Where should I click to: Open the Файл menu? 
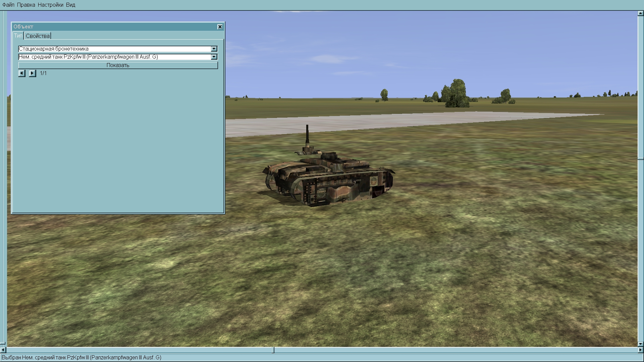tap(8, 5)
